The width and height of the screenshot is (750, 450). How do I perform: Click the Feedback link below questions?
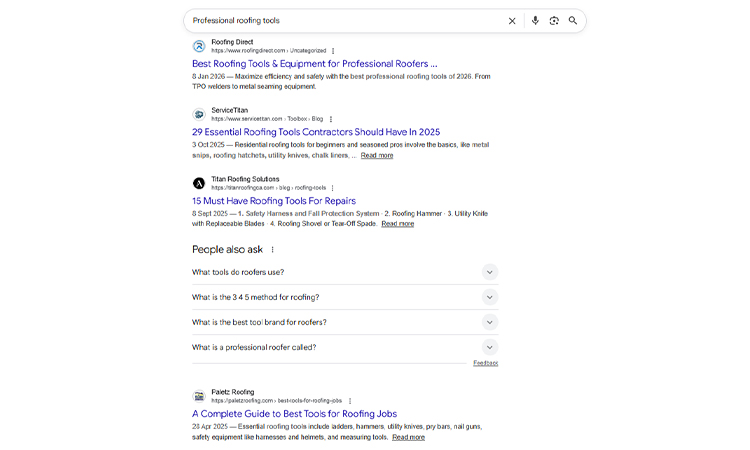pyautogui.click(x=485, y=363)
